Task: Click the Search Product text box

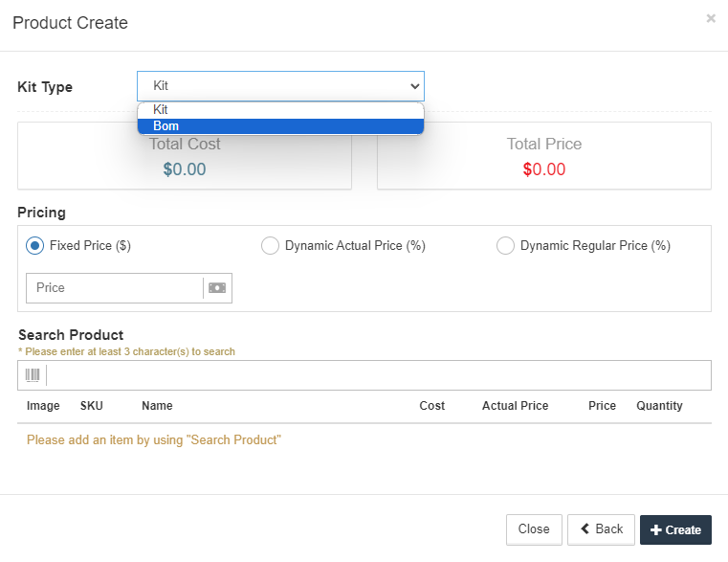Action: (x=378, y=375)
